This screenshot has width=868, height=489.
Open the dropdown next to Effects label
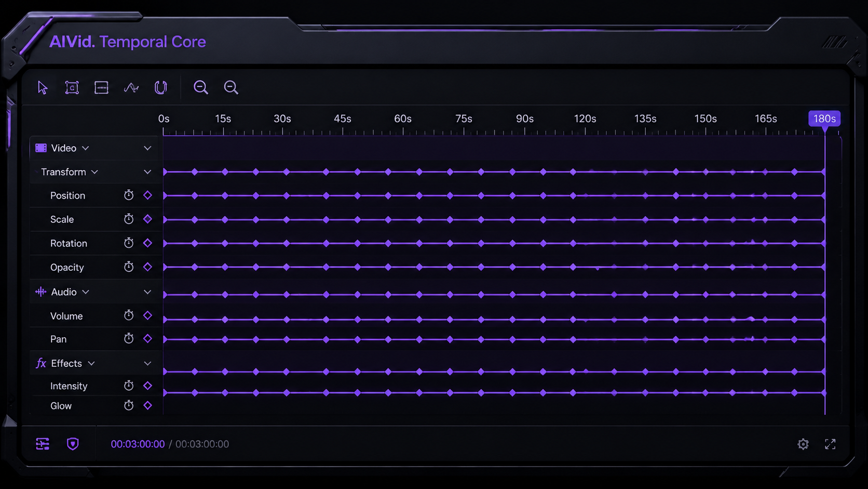pyautogui.click(x=91, y=363)
